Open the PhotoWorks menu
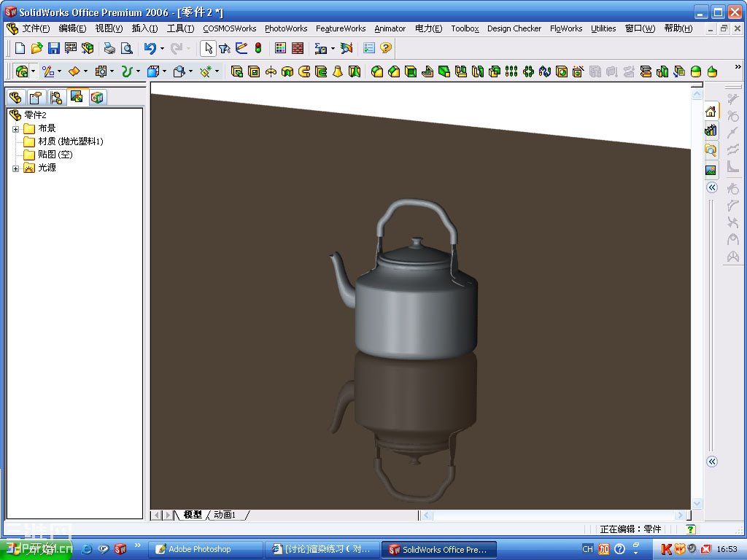Image resolution: width=747 pixels, height=560 pixels. [x=286, y=28]
